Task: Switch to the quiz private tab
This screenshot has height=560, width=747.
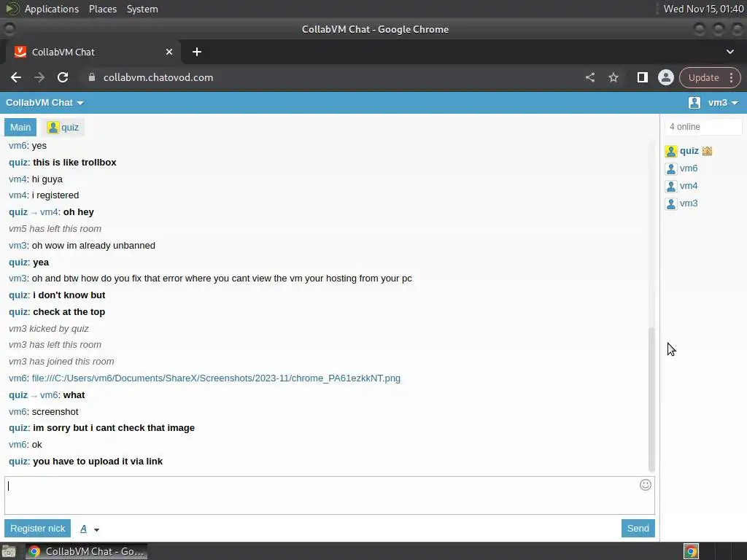Action: coord(63,127)
